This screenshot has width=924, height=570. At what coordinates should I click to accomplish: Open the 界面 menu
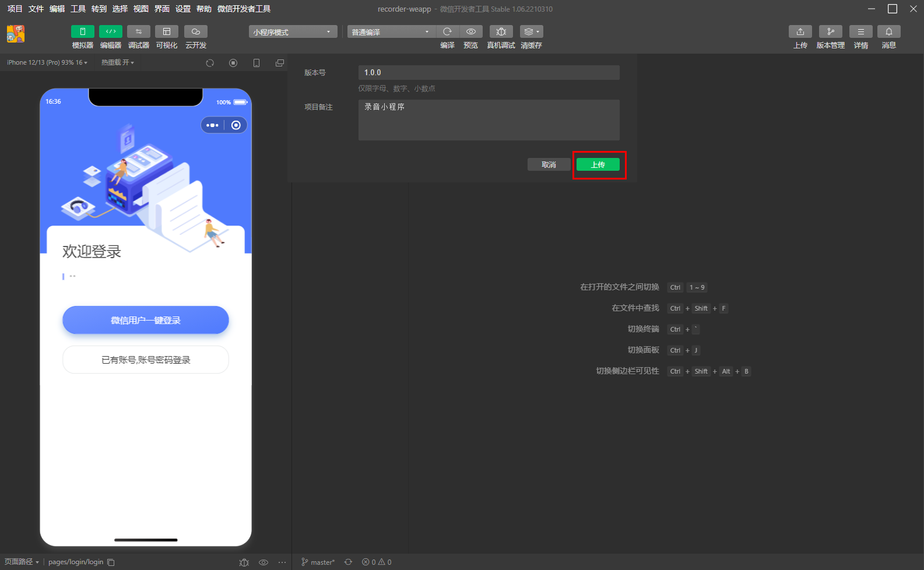tap(162, 9)
